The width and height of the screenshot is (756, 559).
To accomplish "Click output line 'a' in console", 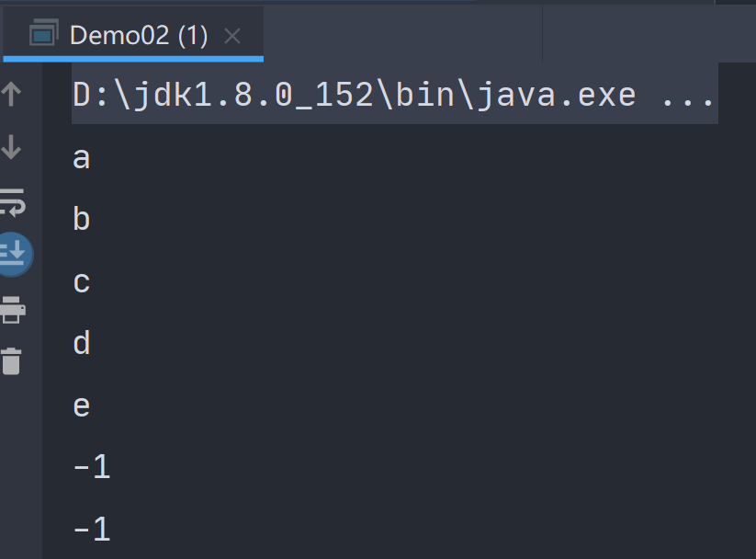I will pyautogui.click(x=82, y=158).
